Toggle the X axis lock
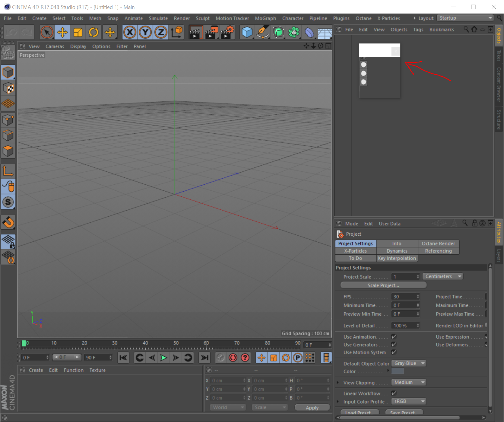Screen dimensions: 504x422 click(x=130, y=32)
